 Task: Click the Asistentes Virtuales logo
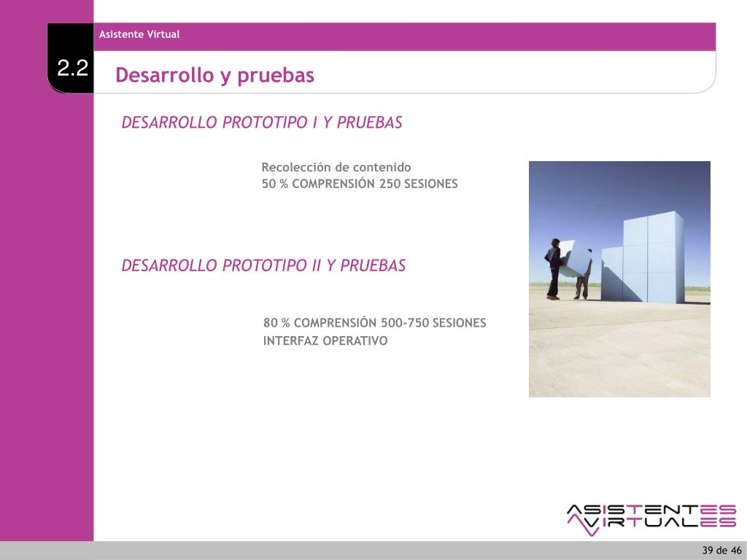651,520
